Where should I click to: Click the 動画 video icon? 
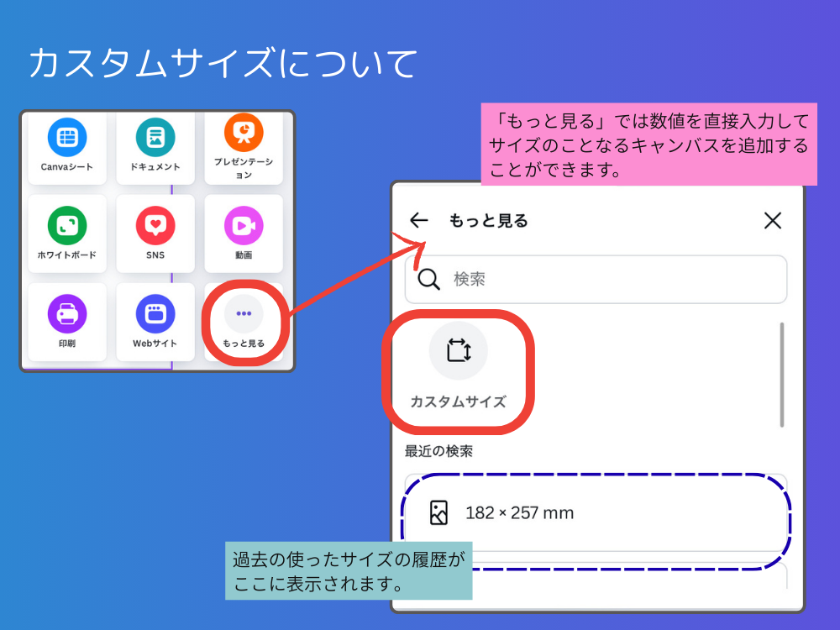[244, 226]
